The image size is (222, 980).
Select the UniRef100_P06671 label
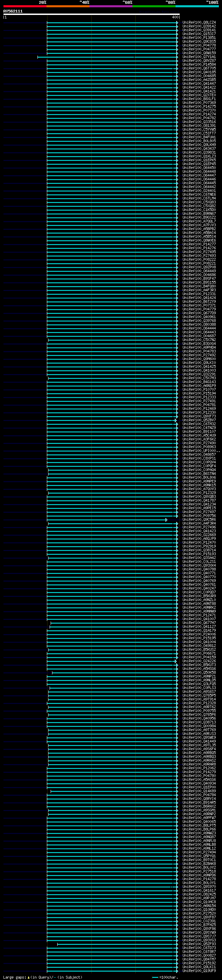(x=199, y=654)
